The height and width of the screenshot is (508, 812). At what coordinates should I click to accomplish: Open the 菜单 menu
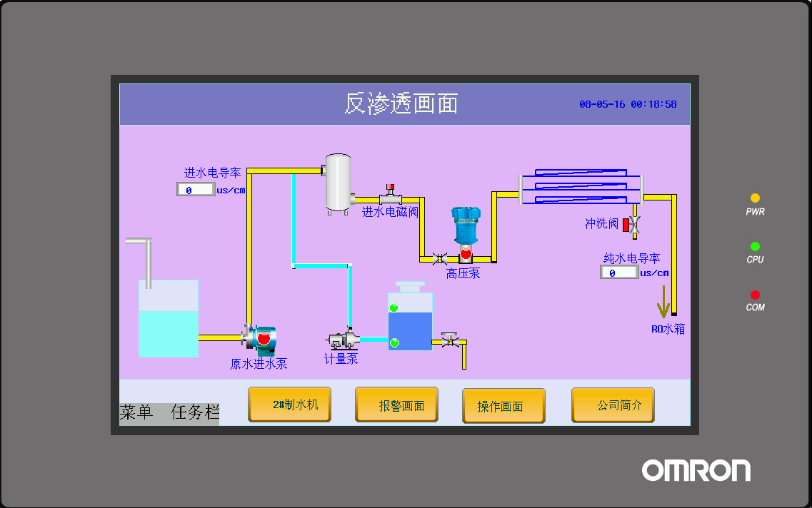pos(136,412)
